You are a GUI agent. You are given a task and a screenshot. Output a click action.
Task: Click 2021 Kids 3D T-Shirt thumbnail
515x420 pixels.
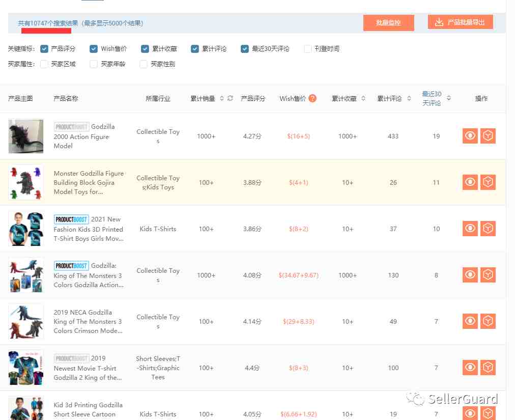tap(26, 229)
